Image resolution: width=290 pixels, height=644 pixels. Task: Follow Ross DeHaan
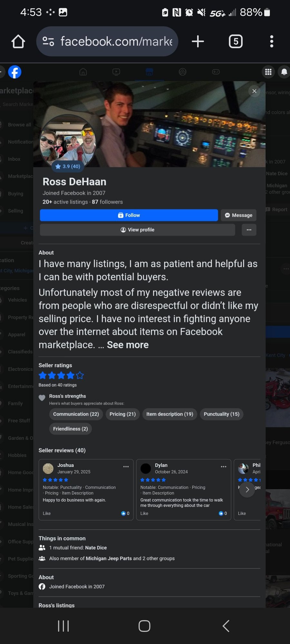[129, 215]
